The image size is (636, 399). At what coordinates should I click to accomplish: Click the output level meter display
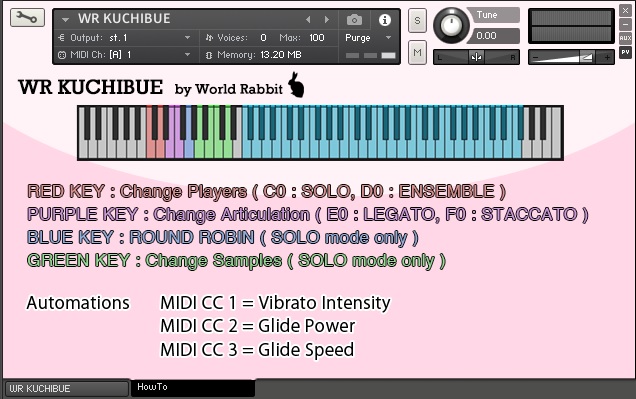572,26
